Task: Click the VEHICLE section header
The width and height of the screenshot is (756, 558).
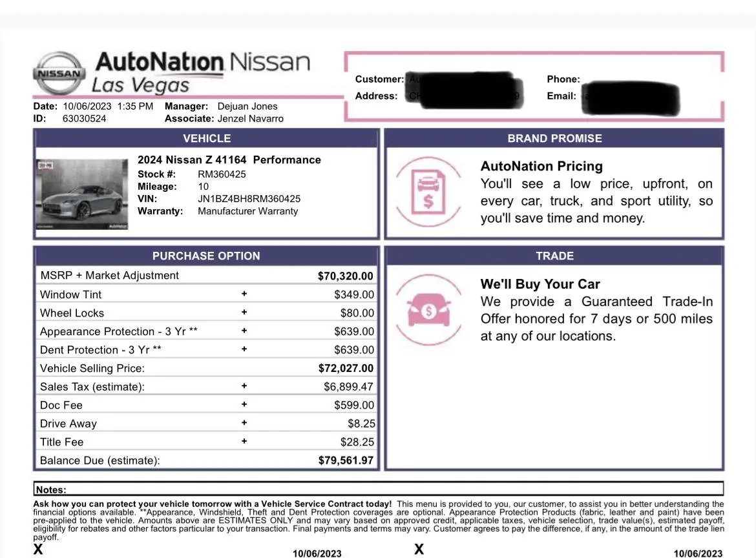Action: click(x=206, y=138)
